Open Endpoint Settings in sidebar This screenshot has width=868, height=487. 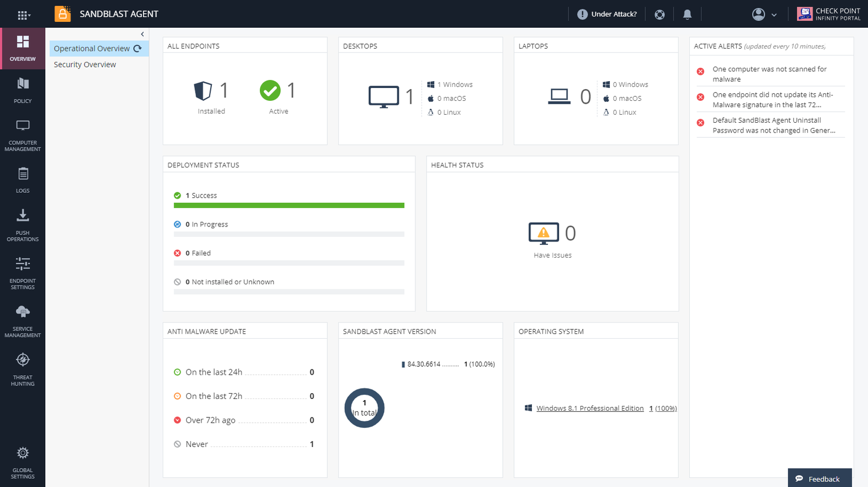tap(23, 273)
